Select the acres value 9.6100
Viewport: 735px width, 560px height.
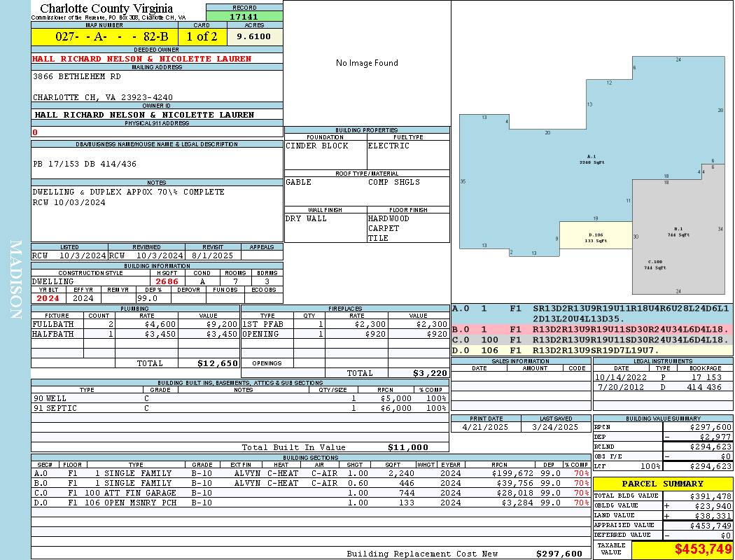pyautogui.click(x=254, y=36)
